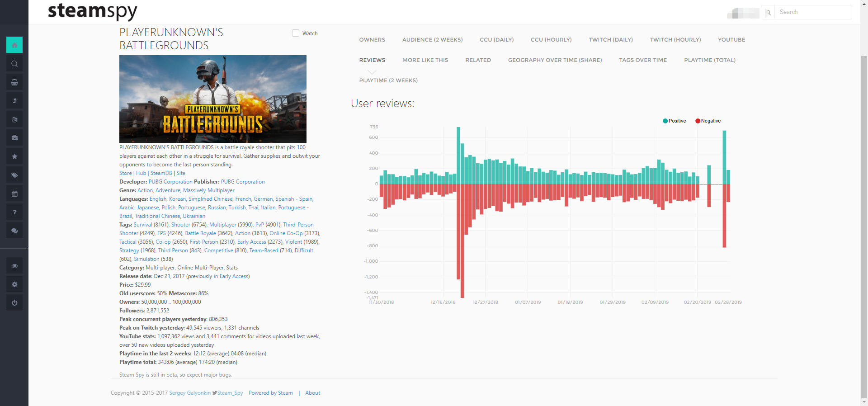This screenshot has height=406, width=868.
Task: Open the Adventure genre link
Action: tap(167, 190)
